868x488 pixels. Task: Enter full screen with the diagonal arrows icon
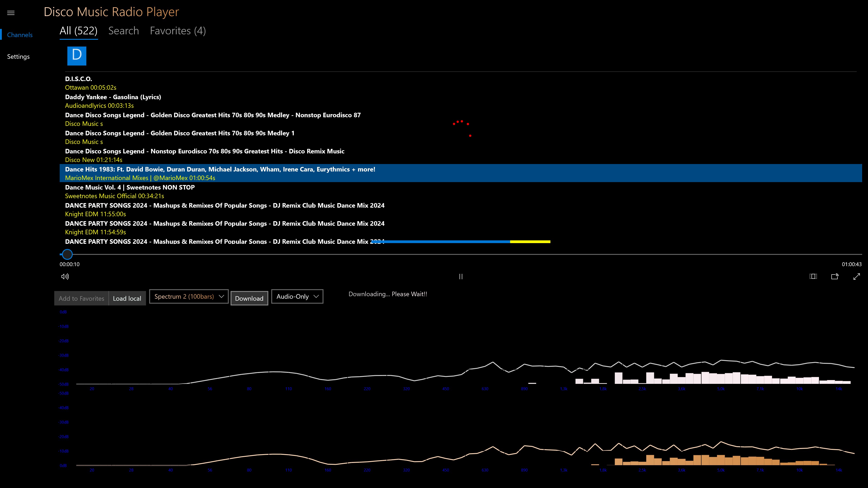856,277
